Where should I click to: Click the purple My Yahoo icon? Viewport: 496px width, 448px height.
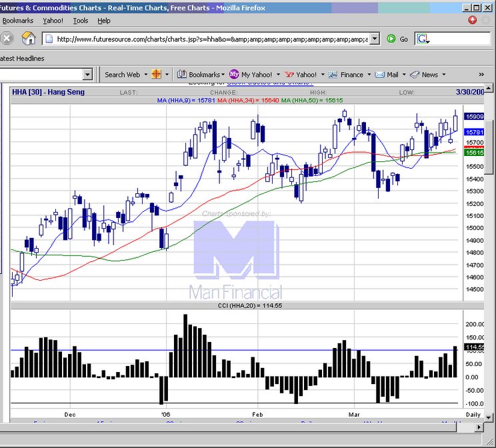pyautogui.click(x=234, y=75)
